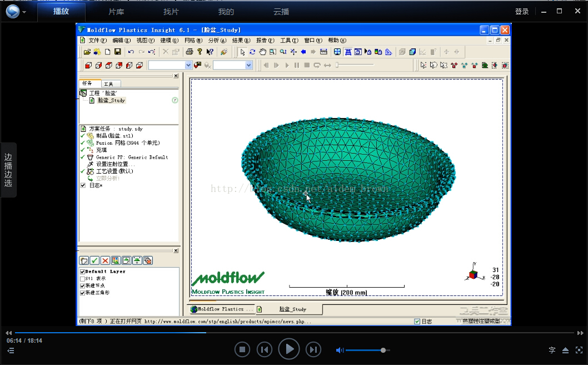Undo last action with blue arrow icon
The width and height of the screenshot is (588, 365).
click(131, 52)
